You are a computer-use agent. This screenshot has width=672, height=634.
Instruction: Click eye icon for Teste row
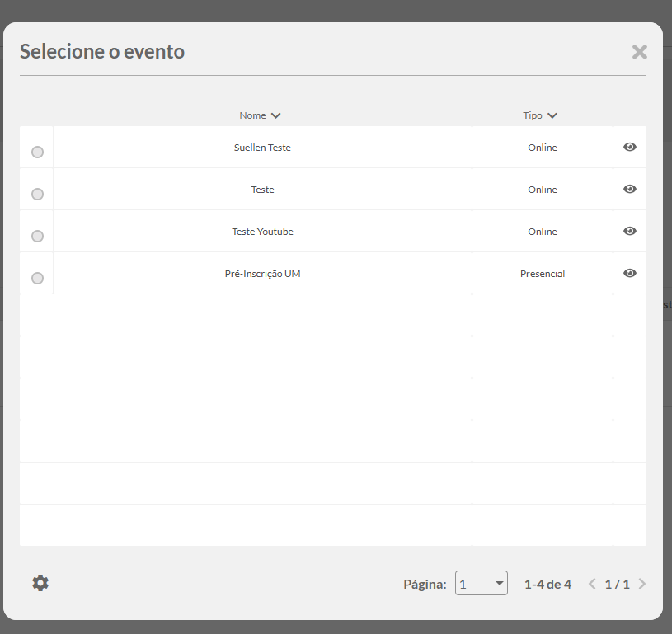(x=630, y=189)
